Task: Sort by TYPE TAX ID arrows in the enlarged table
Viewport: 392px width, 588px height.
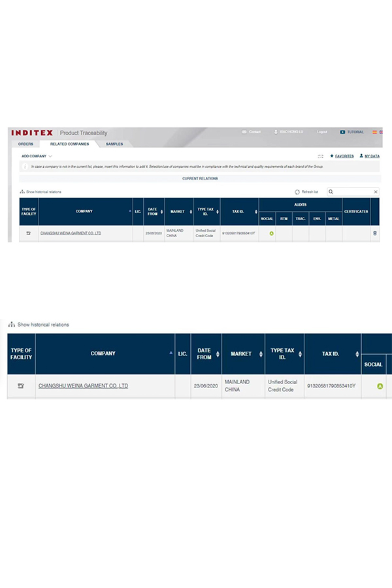Action: click(x=300, y=354)
